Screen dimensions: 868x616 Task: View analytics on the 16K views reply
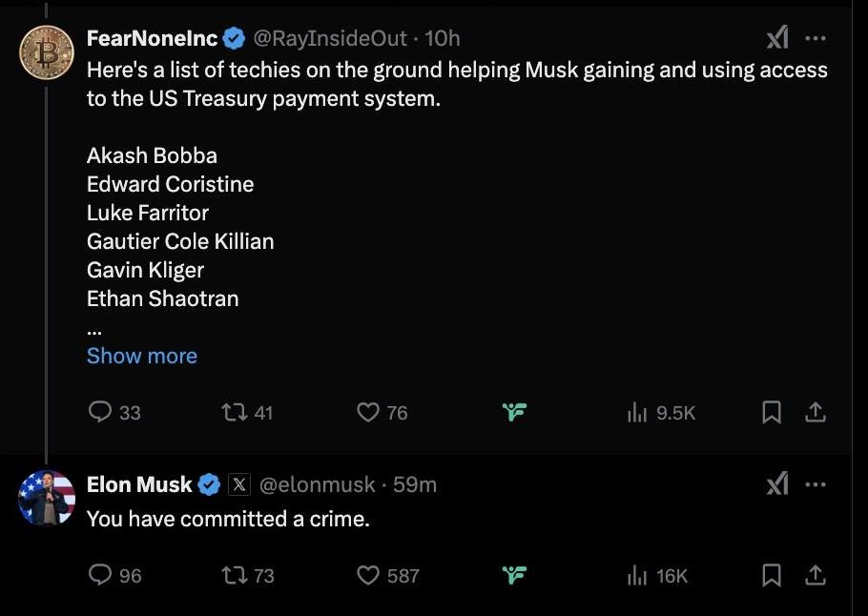pos(637,575)
